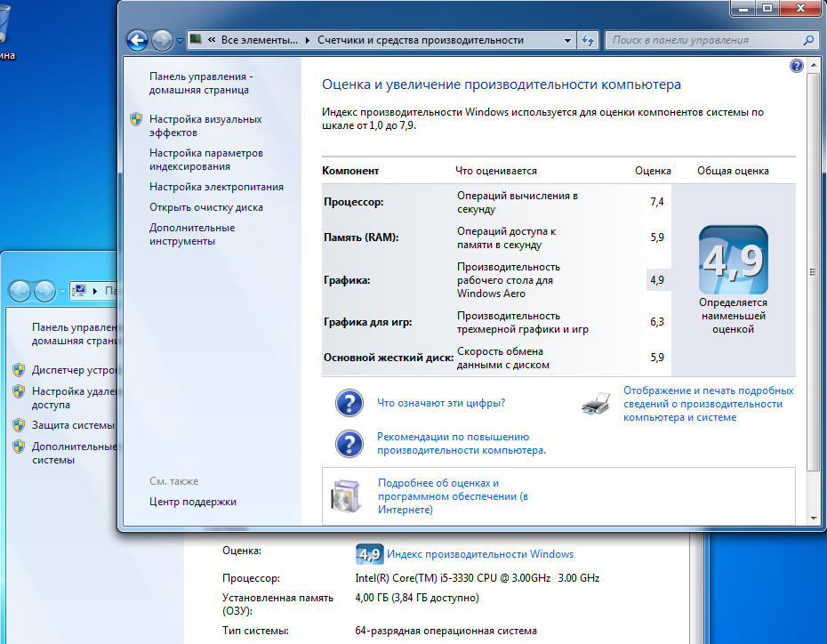This screenshot has width=827, height=644.
Task: Click the shield icon beside 'Дополнительные параметры системы'
Action: click(x=19, y=447)
